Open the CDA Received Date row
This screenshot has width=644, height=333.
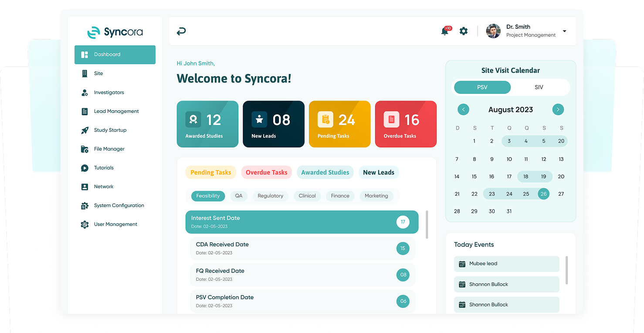pyautogui.click(x=303, y=248)
